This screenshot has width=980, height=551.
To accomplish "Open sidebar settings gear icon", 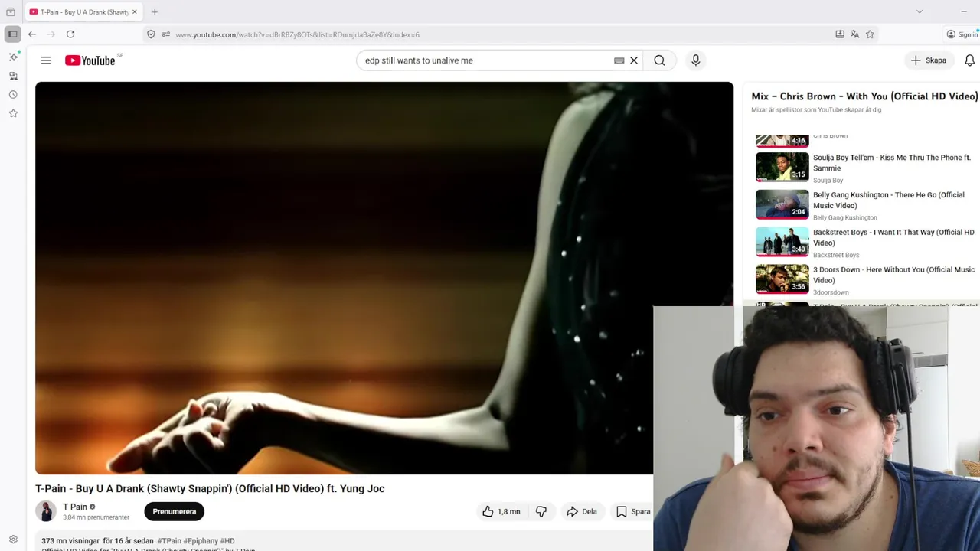I will [x=13, y=540].
